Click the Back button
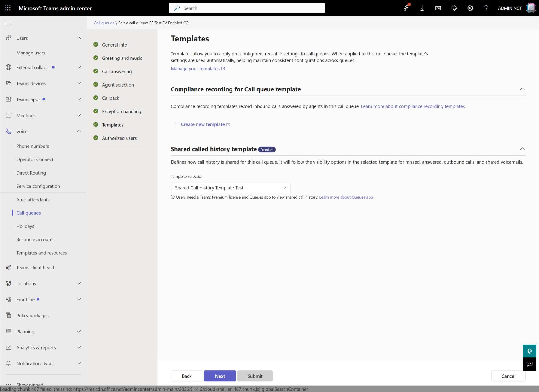 tap(187, 376)
